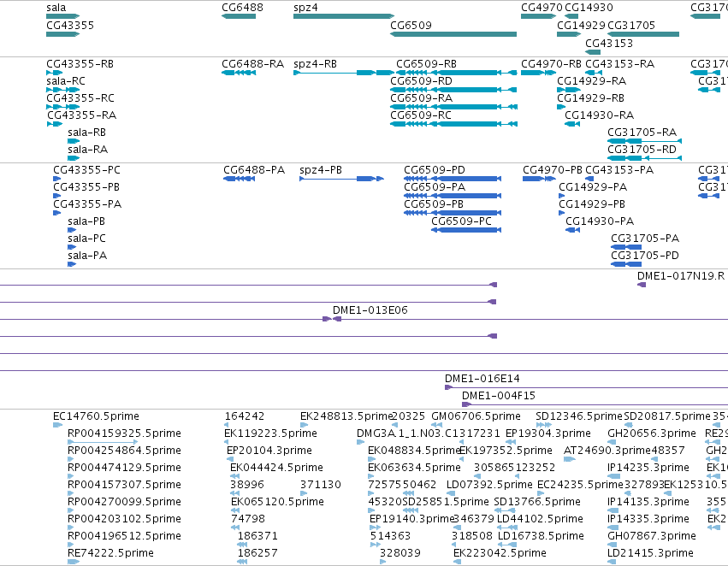Click the CG43355-RB transcript label
This screenshot has height=566, width=728.
80,63
